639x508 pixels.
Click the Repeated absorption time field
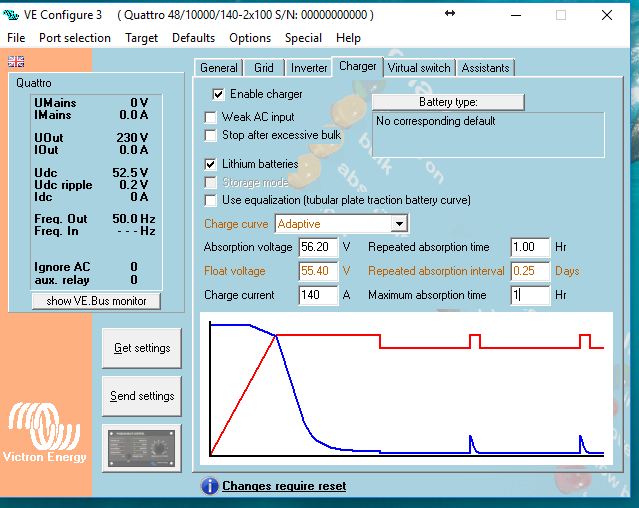point(530,247)
